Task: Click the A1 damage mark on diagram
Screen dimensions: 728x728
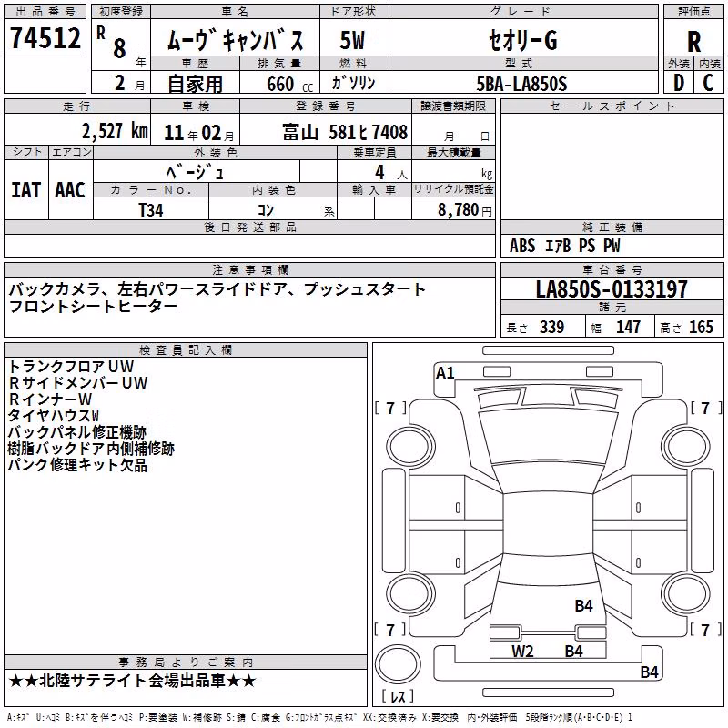Action: pos(445,373)
